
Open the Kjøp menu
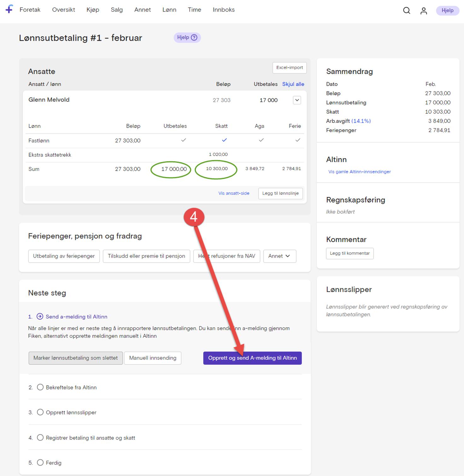point(93,10)
